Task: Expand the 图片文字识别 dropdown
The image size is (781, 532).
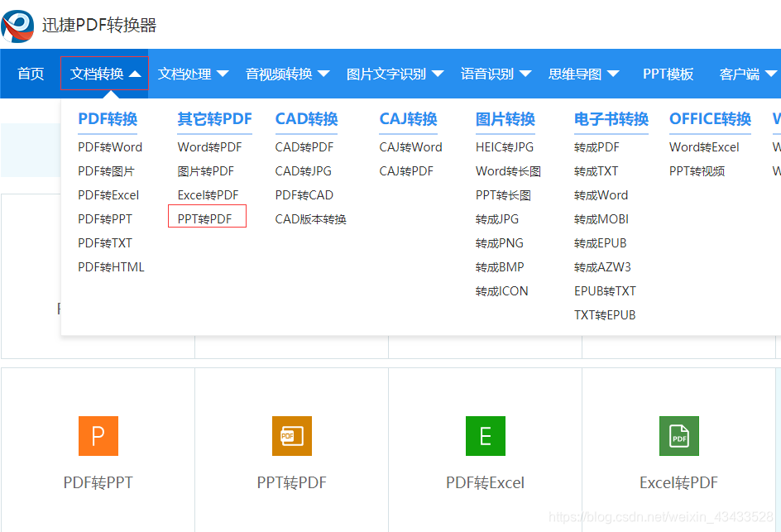Action: point(395,74)
